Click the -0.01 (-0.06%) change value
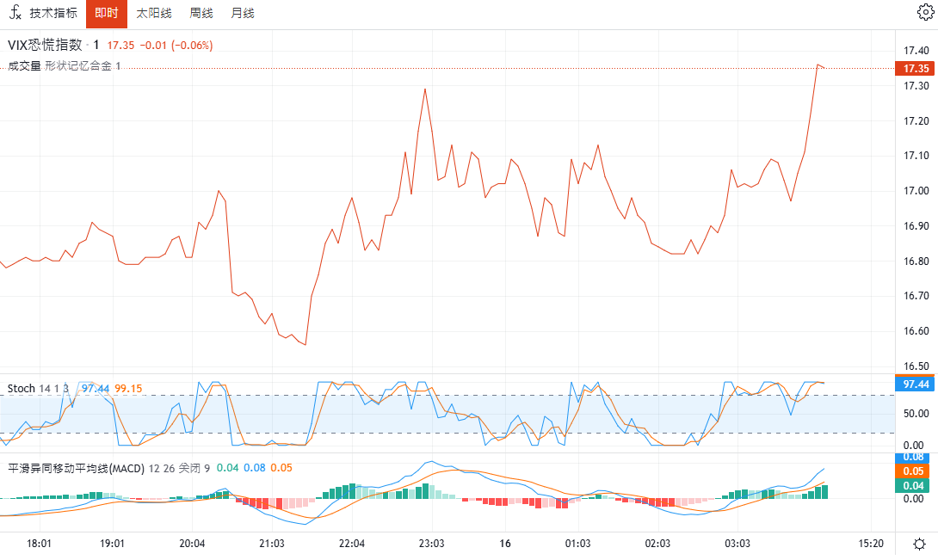This screenshot has width=938, height=560. (x=176, y=46)
